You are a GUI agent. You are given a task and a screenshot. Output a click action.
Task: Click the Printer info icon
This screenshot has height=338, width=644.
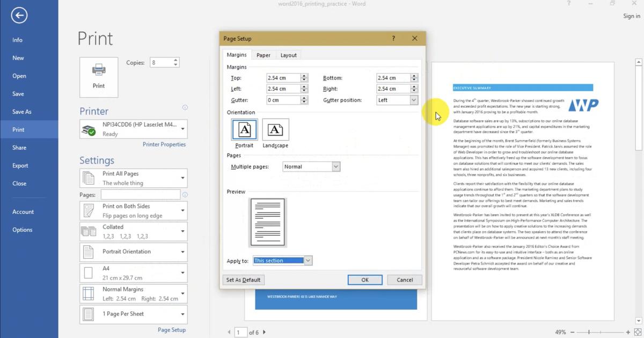185,107
